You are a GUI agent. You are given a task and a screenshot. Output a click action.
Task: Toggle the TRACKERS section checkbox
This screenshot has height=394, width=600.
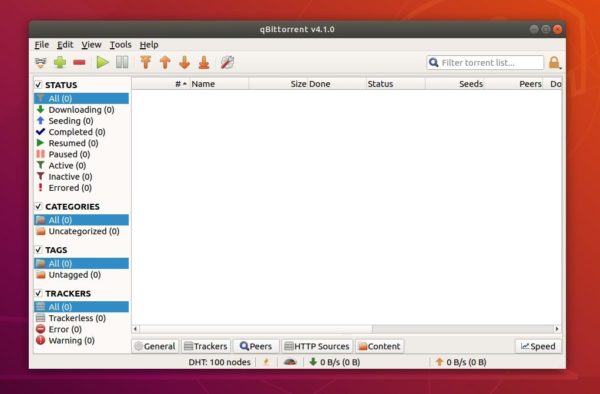[38, 293]
